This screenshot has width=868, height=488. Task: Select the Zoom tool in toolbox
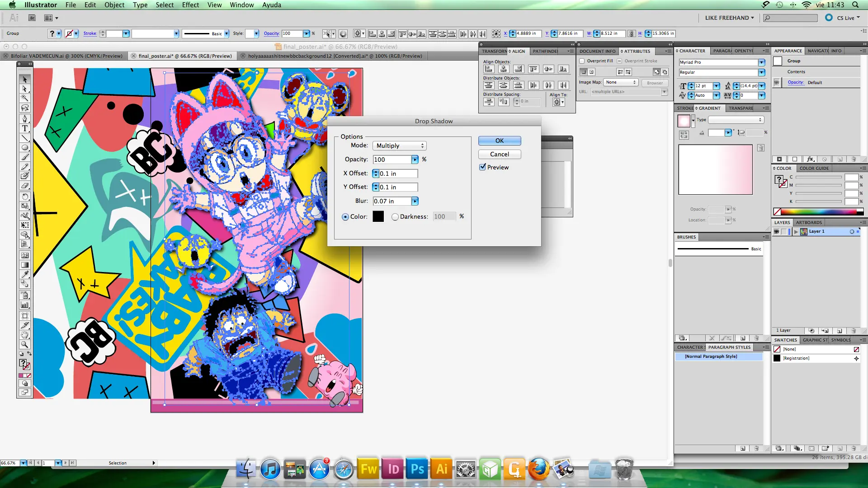(x=25, y=344)
